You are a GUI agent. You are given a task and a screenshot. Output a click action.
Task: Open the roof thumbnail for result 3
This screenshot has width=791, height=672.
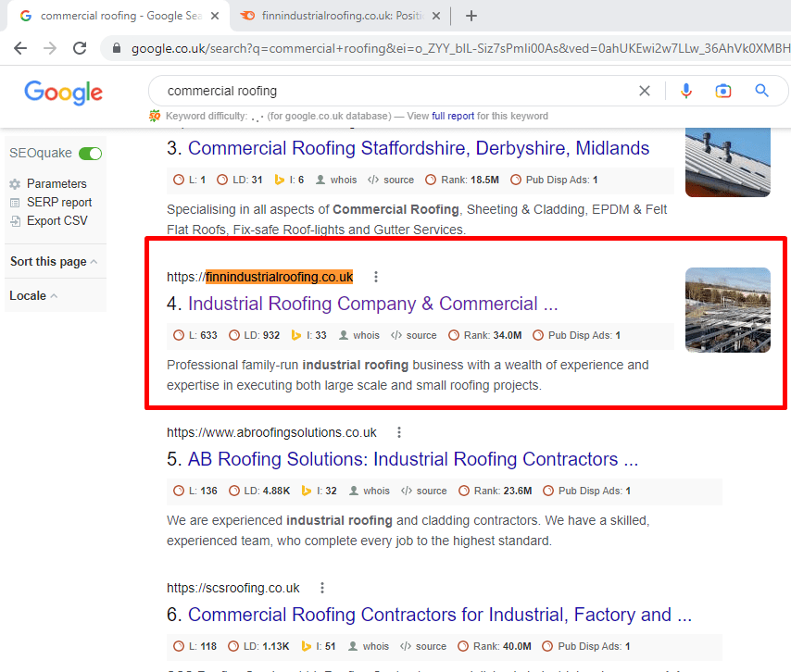tap(727, 162)
